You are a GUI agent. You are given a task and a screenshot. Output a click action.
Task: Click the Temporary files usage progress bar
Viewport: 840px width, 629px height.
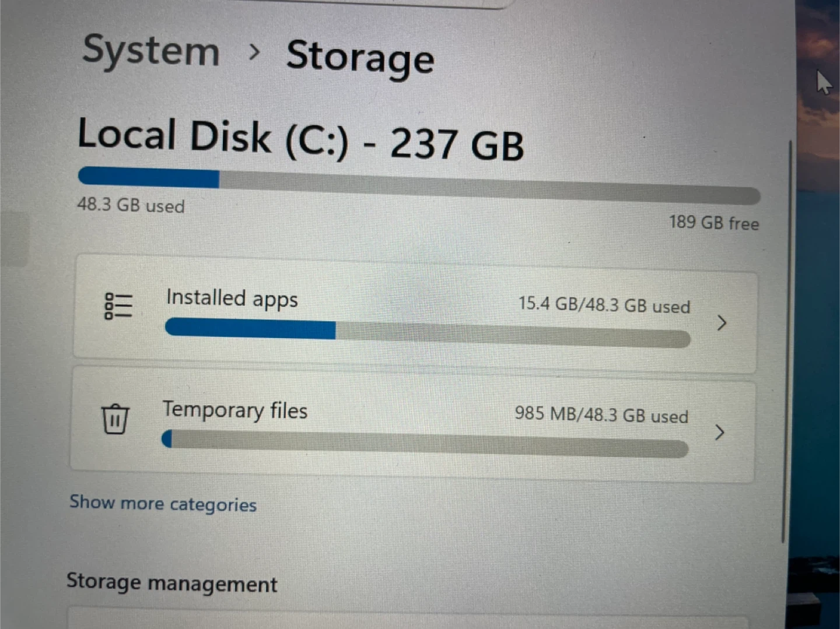tap(425, 444)
